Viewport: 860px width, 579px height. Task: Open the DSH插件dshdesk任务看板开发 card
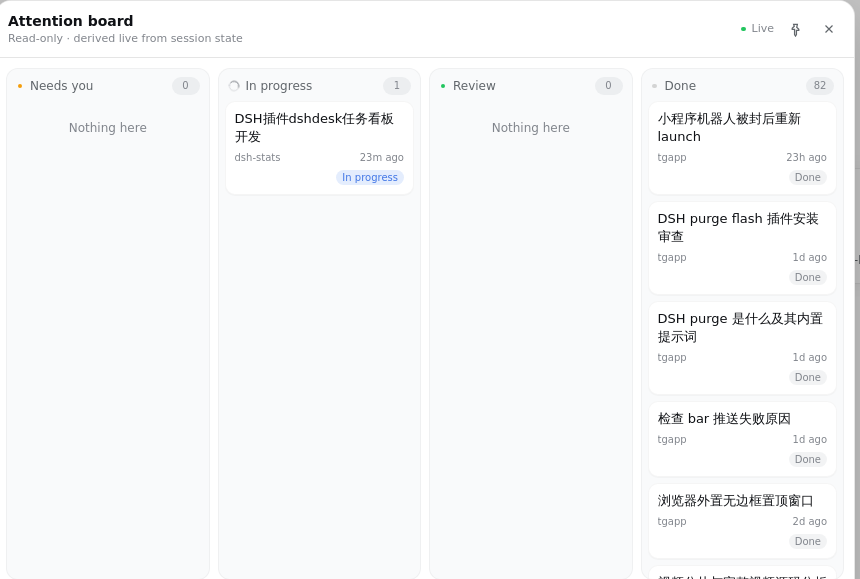point(319,148)
